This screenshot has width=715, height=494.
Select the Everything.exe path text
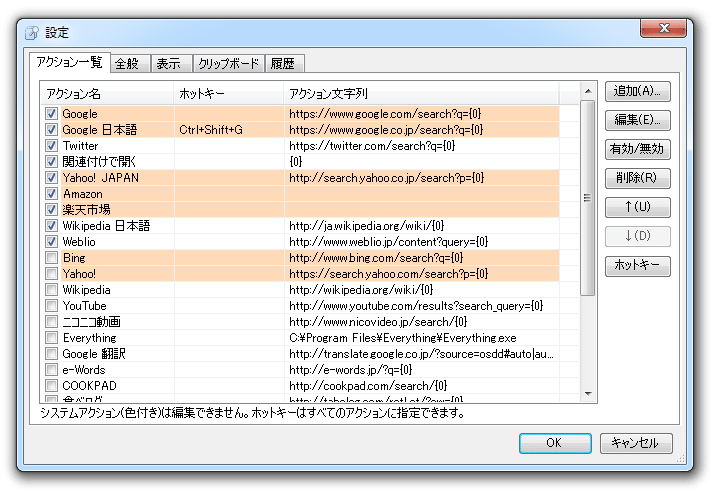(x=403, y=338)
